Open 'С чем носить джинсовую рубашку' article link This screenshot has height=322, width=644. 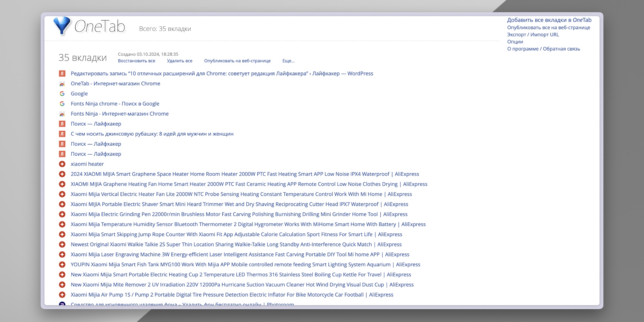pos(152,134)
